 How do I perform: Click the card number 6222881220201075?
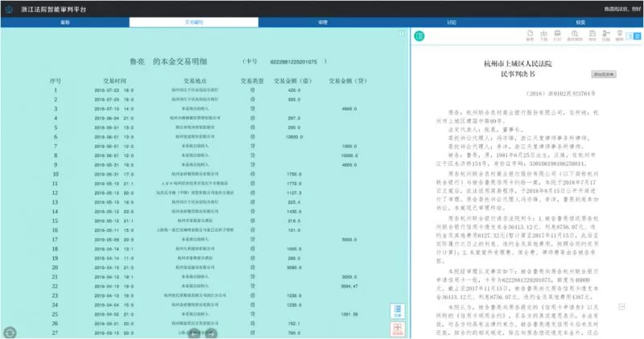[294, 62]
